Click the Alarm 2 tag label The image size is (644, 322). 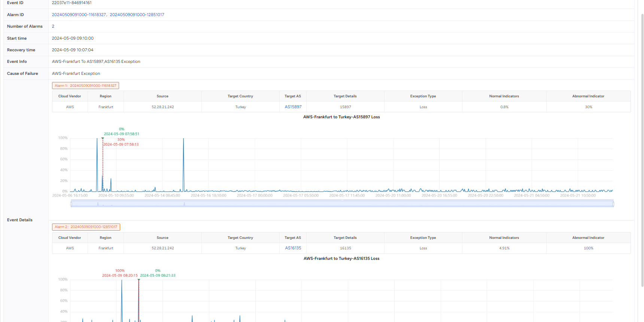pos(86,227)
